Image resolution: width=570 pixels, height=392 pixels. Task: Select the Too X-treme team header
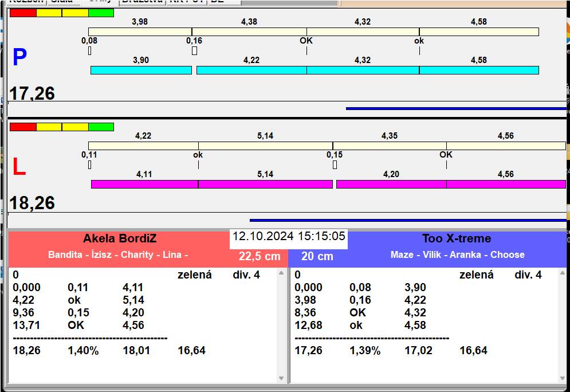(x=457, y=238)
